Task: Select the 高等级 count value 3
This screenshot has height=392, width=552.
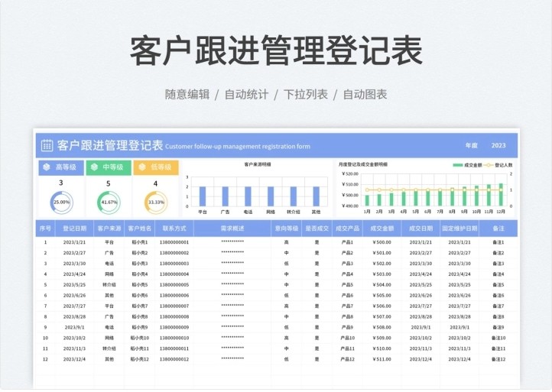Action: pos(61,183)
